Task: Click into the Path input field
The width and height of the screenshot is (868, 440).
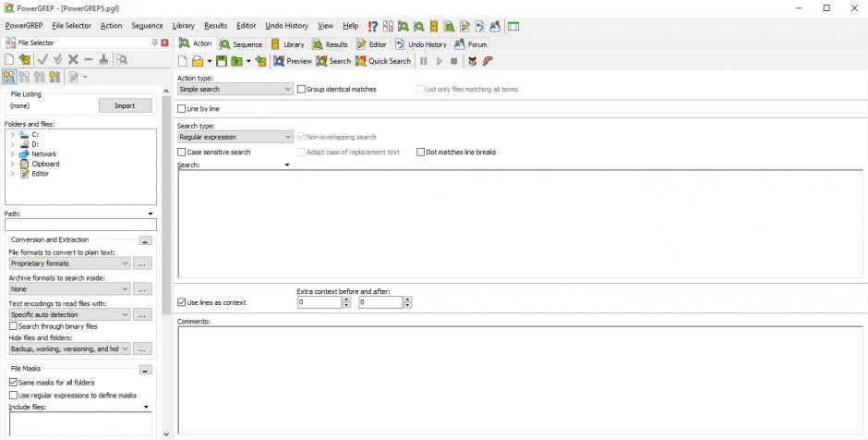Action: pos(81,225)
